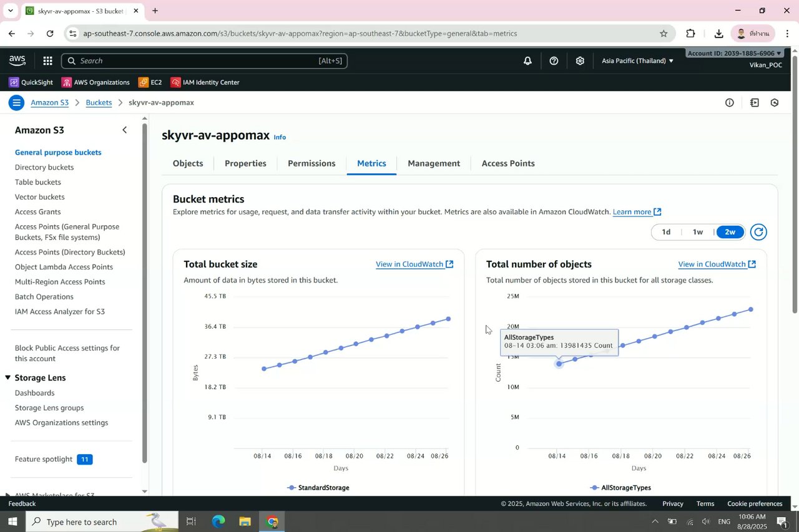Open the help question-mark menu
Screen dimensions: 799x532
pos(554,60)
